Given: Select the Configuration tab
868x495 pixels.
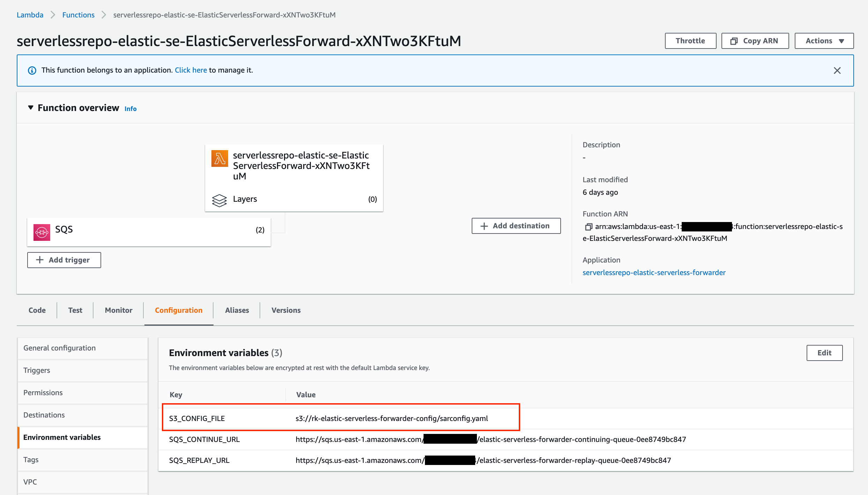Looking at the screenshot, I should (x=179, y=310).
